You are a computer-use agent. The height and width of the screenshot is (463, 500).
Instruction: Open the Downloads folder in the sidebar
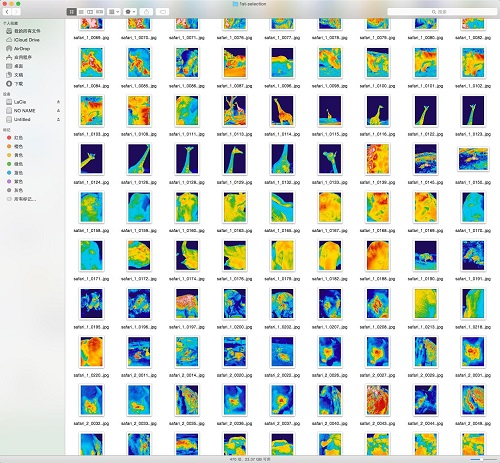[x=15, y=84]
